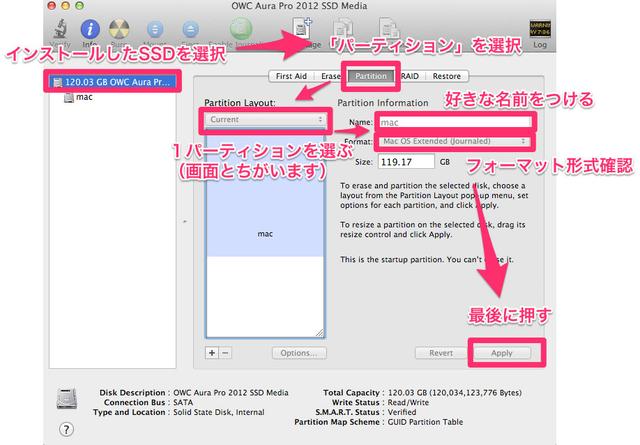Click the Verify microscope toolbar icon
The width and height of the screenshot is (640, 445).
[61, 29]
